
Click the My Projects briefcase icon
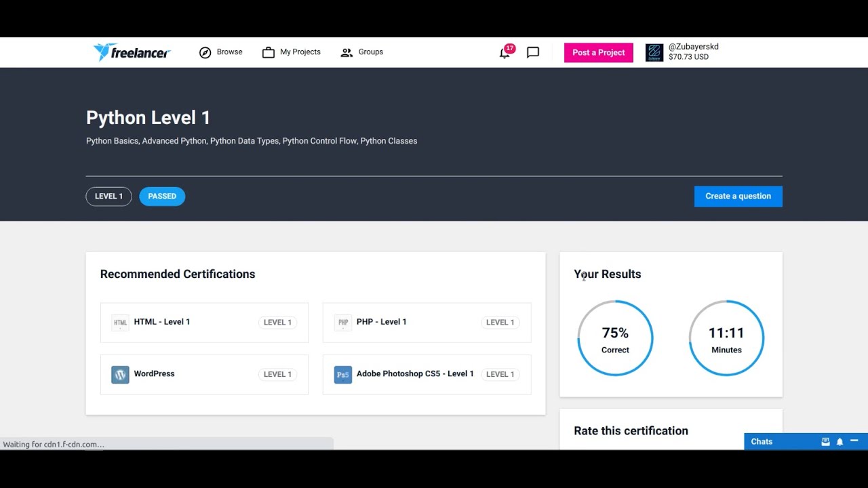(x=269, y=52)
